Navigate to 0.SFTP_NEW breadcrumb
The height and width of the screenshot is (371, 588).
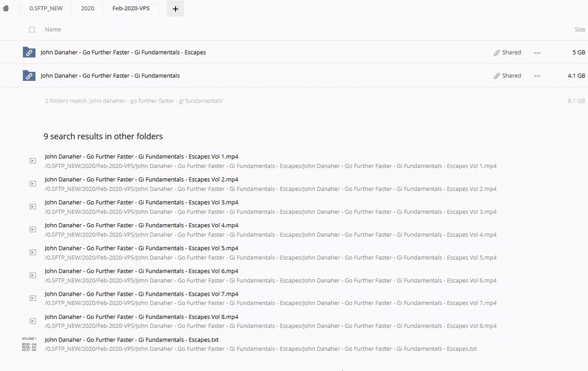[x=46, y=9]
